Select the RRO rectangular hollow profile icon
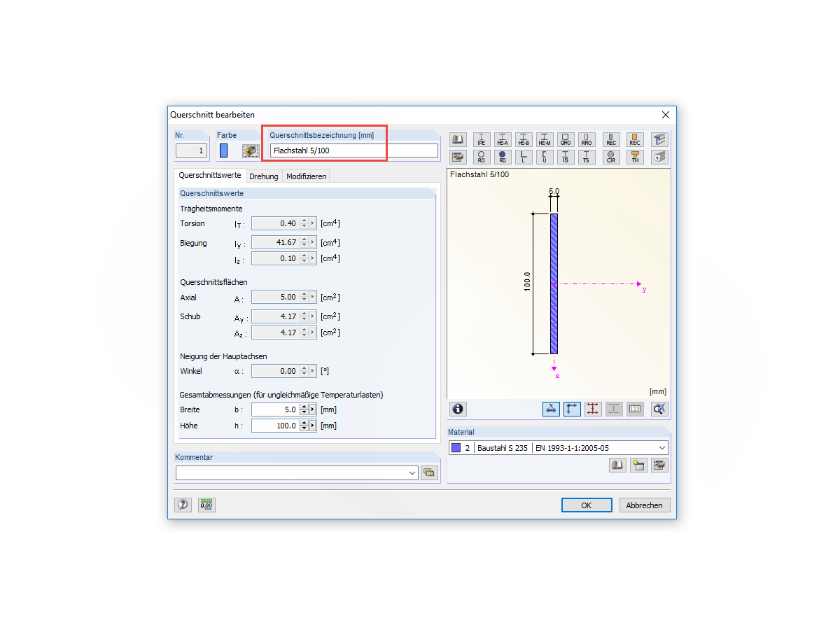The width and height of the screenshot is (840, 630). click(x=587, y=139)
